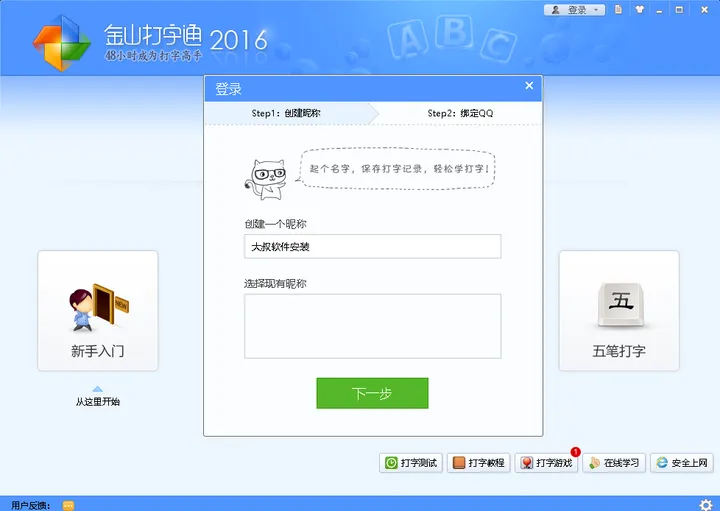Click the user feedback chat icon

click(x=68, y=505)
